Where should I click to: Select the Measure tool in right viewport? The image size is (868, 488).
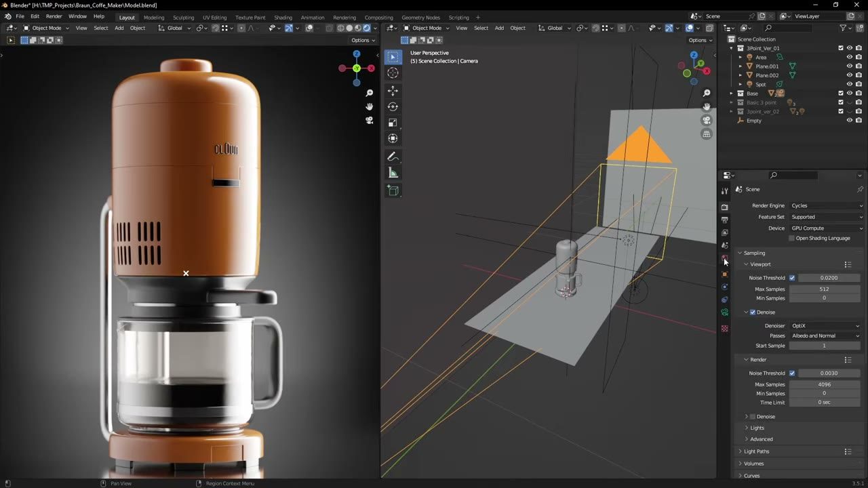[393, 173]
